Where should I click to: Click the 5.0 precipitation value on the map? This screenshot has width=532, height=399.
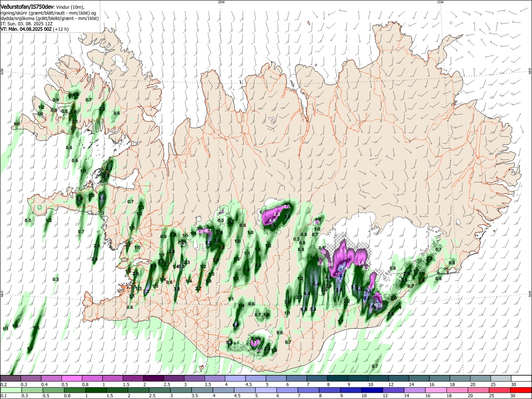tap(102, 198)
